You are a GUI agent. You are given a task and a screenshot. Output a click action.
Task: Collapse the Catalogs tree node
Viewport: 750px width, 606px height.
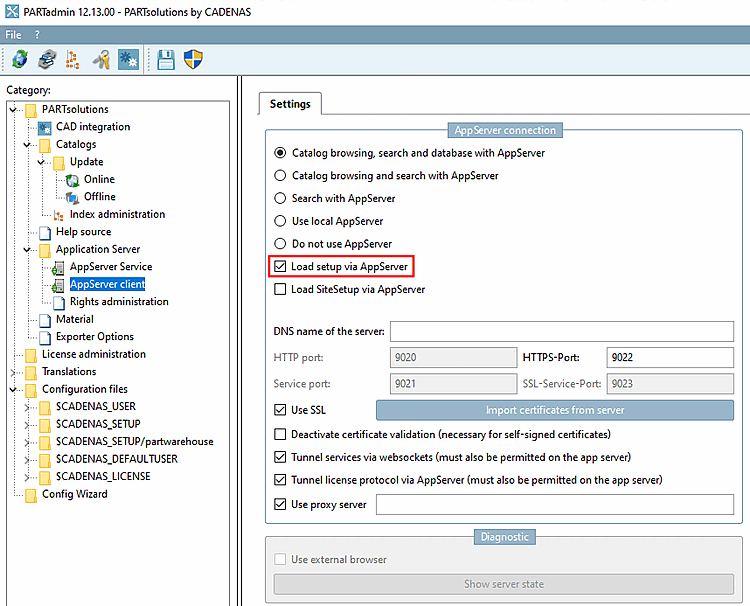[x=27, y=144]
